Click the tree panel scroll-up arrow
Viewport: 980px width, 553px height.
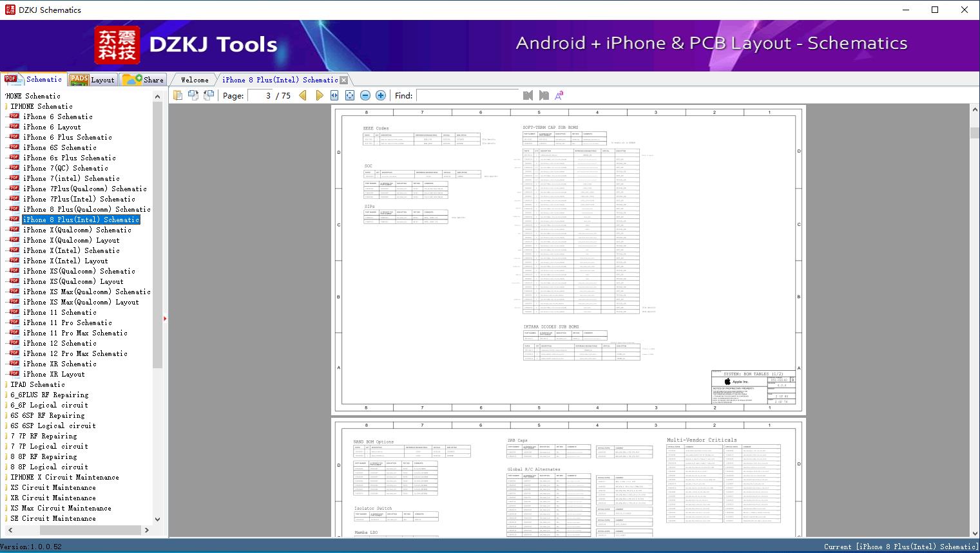157,97
